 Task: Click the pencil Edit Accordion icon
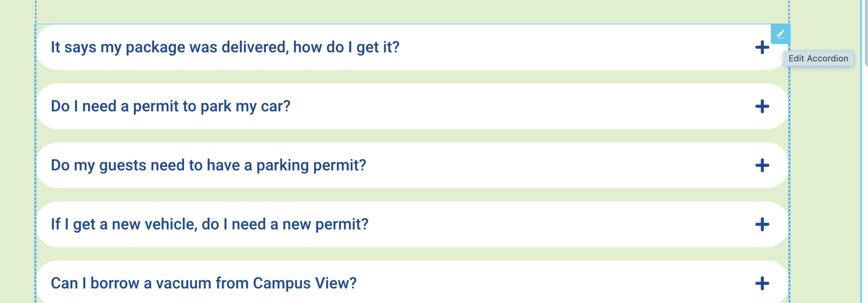[x=780, y=34]
